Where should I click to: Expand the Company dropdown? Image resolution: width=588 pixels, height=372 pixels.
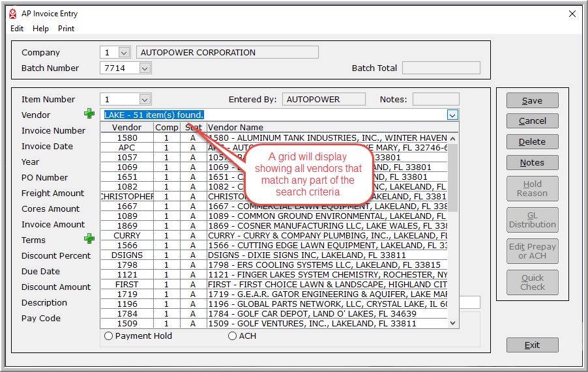pyautogui.click(x=124, y=53)
